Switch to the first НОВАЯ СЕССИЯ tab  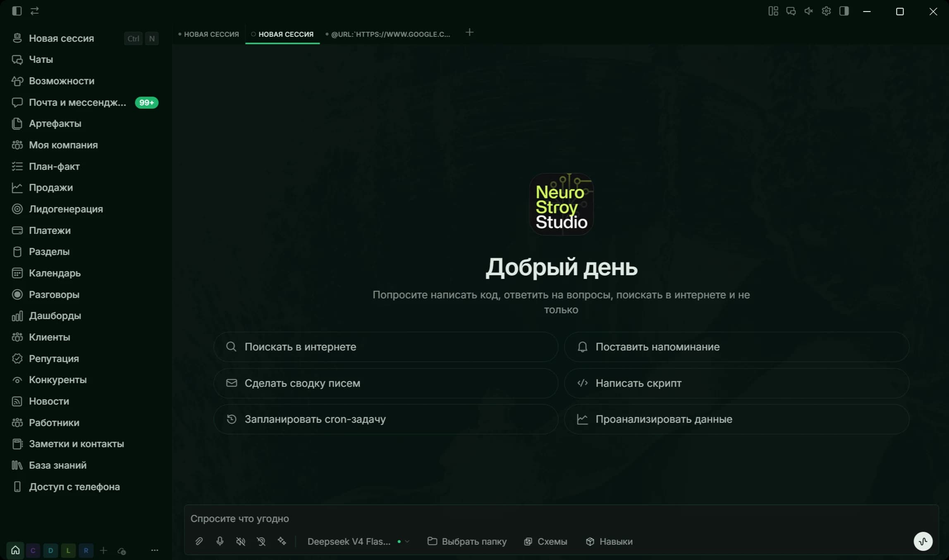point(208,34)
